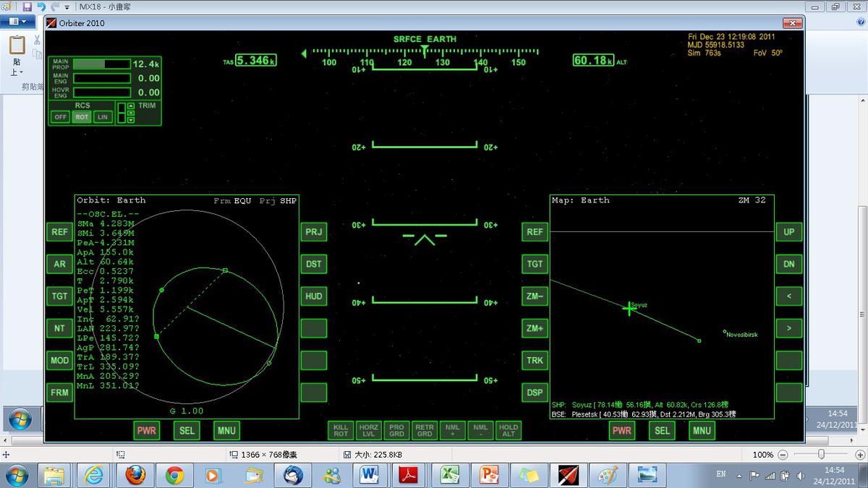Toggle NML - autopilot
Screen dimensions: 868x488
tap(480, 430)
